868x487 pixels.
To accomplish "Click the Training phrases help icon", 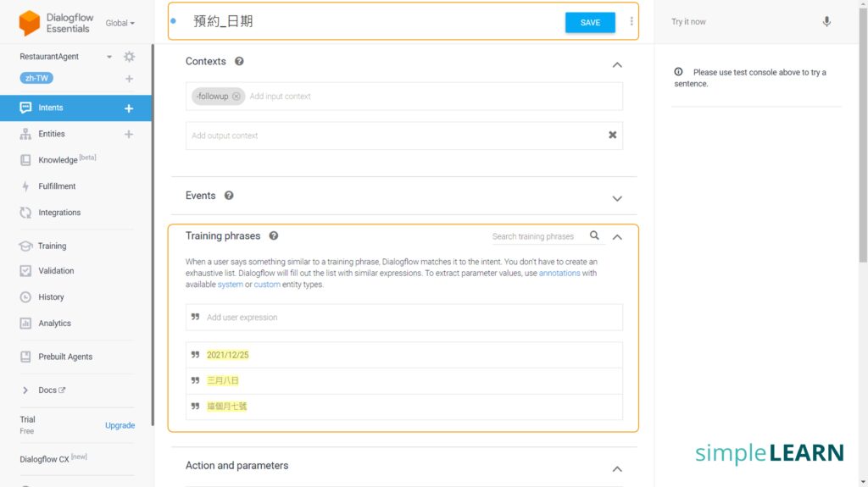I will click(x=274, y=236).
